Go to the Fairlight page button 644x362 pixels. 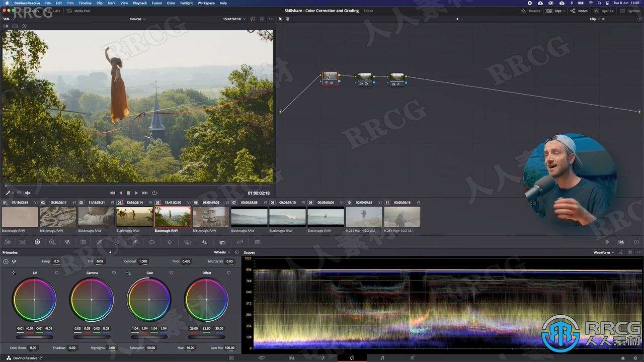382,358
